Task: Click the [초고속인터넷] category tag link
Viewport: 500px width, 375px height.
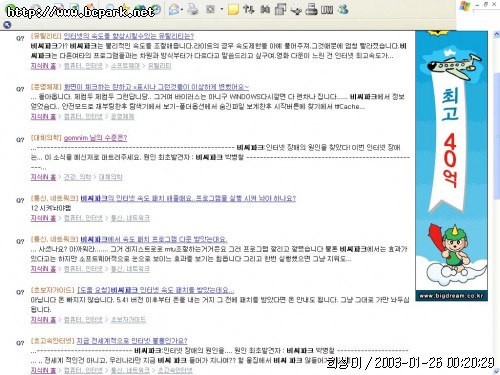Action: (x=52, y=341)
